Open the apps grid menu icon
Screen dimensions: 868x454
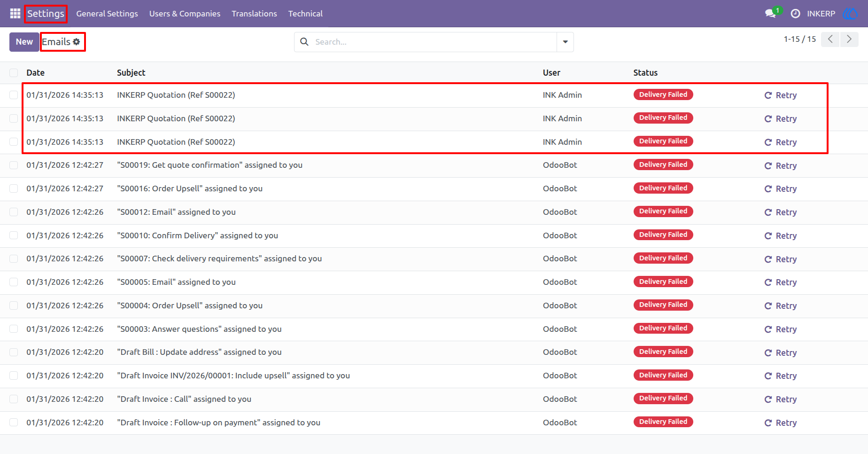[x=15, y=14]
